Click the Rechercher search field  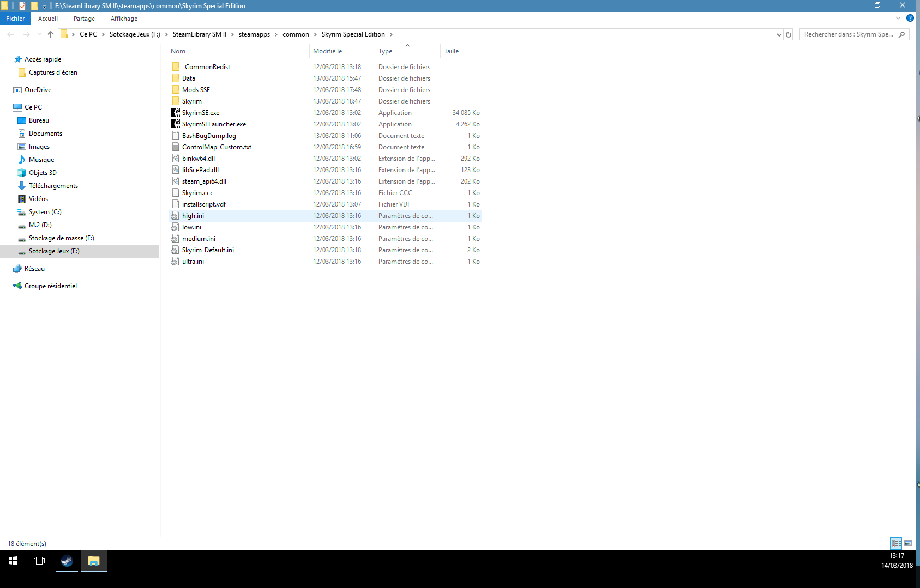click(848, 34)
